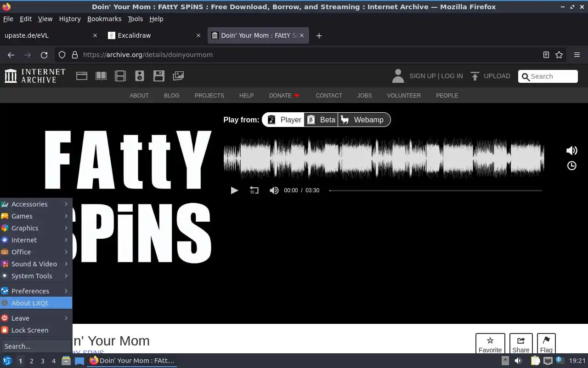Viewport: 588px width, 368px height.
Task: Switch to virtual desktop 2
Action: (31, 361)
